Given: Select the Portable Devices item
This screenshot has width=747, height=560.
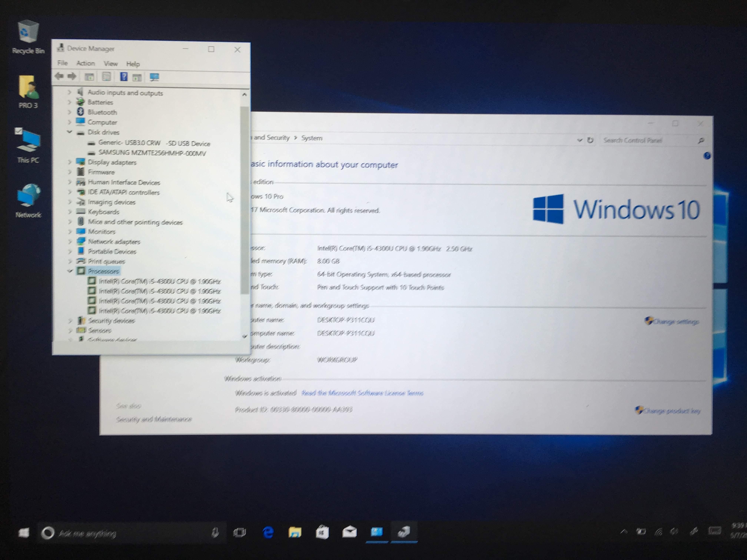Looking at the screenshot, I should 112,251.
